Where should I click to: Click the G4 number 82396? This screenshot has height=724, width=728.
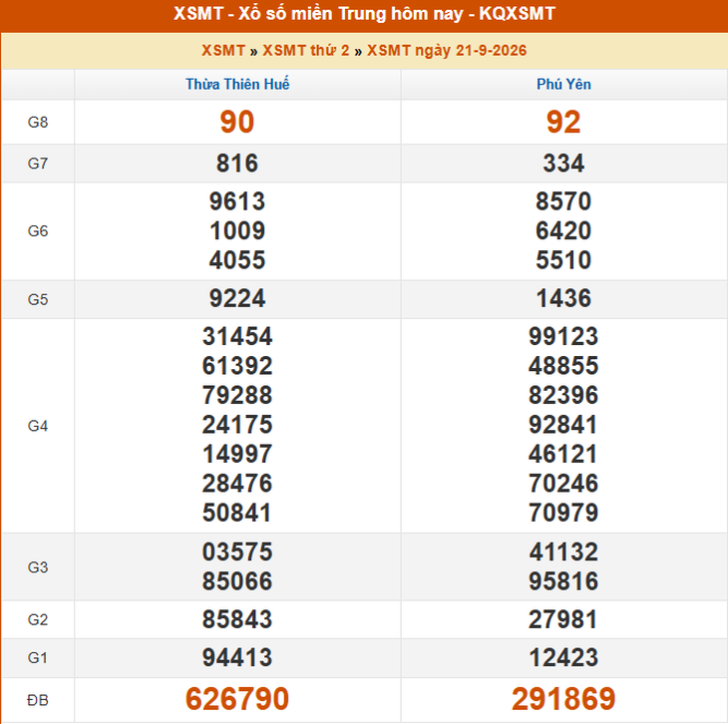563,395
